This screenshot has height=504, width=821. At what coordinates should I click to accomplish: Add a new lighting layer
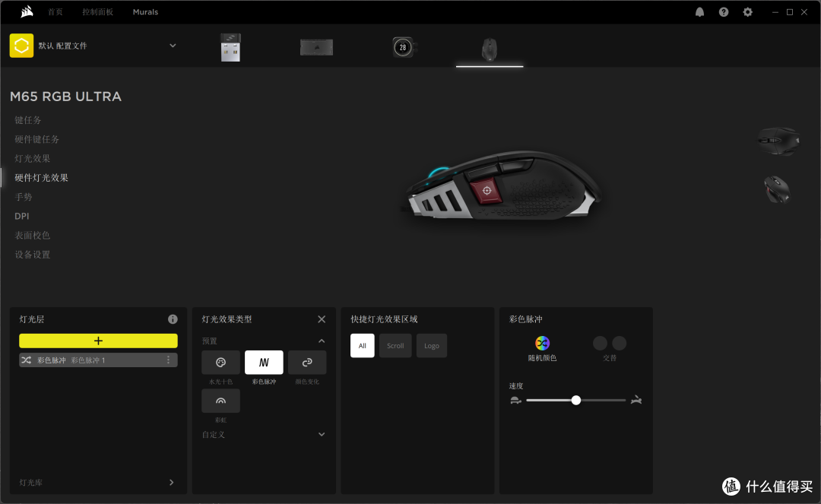98,341
